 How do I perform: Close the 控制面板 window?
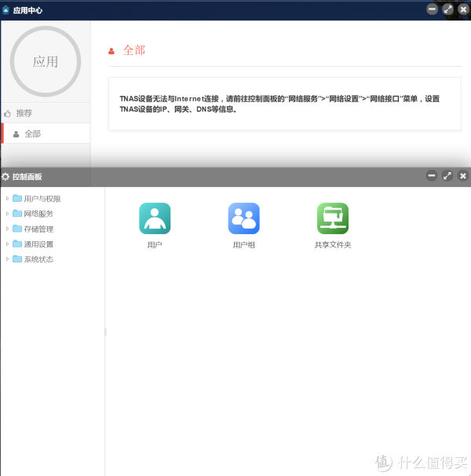click(463, 176)
